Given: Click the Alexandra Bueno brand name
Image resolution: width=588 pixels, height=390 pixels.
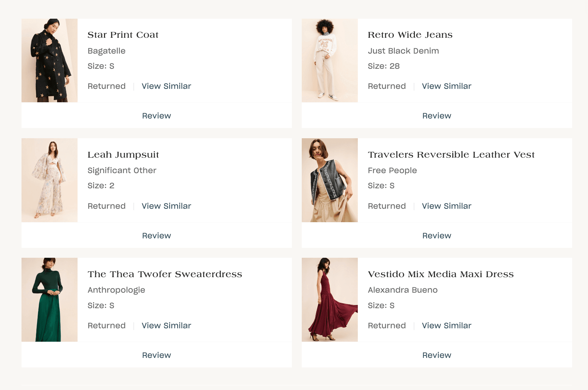Looking at the screenshot, I should coord(403,290).
